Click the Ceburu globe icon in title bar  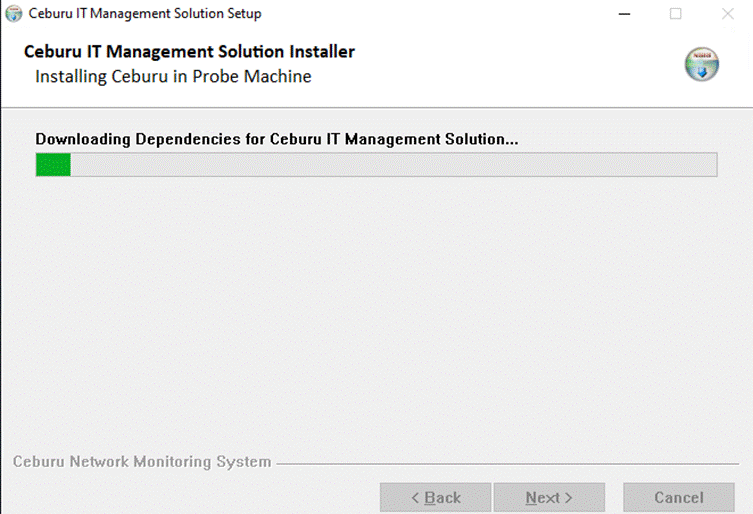[13, 14]
